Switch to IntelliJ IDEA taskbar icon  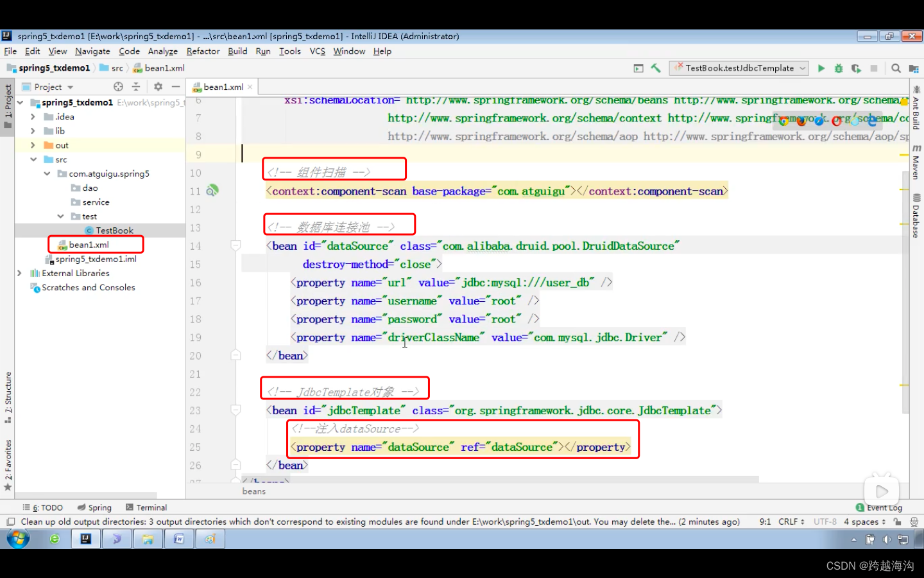coord(85,539)
